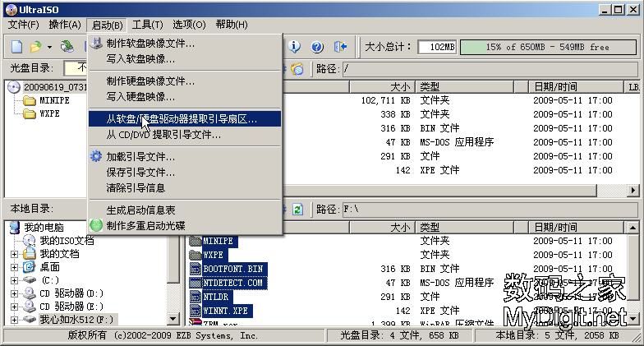The width and height of the screenshot is (644, 346).
Task: Click the 我的ISO文档 disc icon
Action: click(x=30, y=240)
